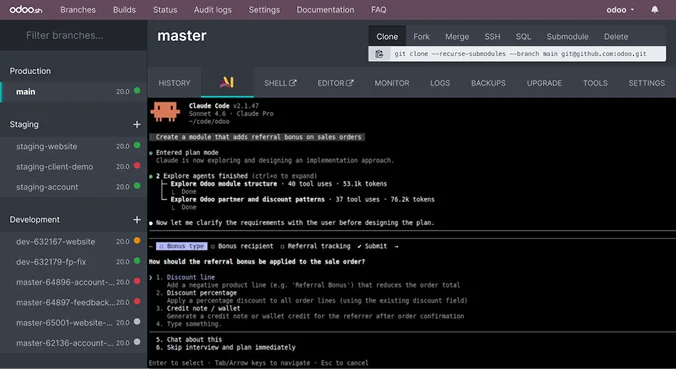Switch to the BACKUPS tab
This screenshot has height=369, width=676.
point(488,83)
